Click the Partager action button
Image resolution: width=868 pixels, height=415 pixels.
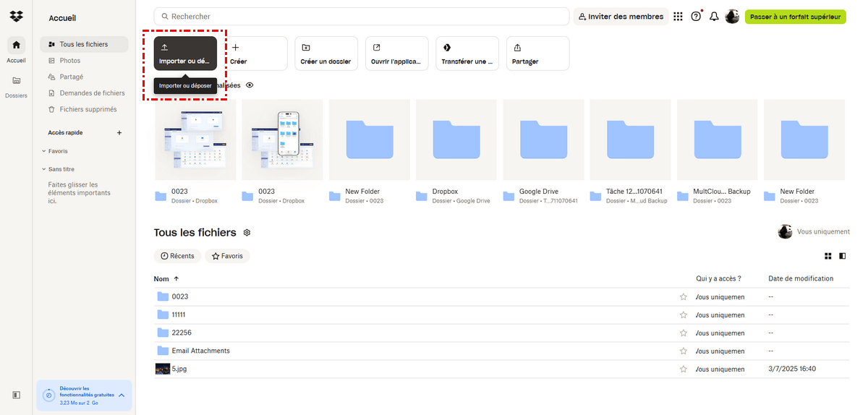tap(537, 54)
